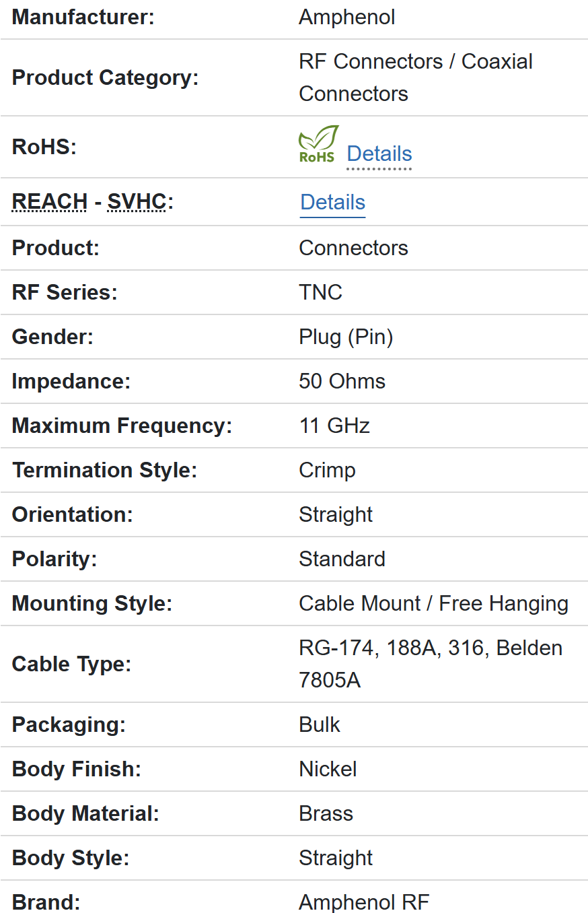Click the Standard polarity value
The height and width of the screenshot is (913, 588).
point(342,559)
